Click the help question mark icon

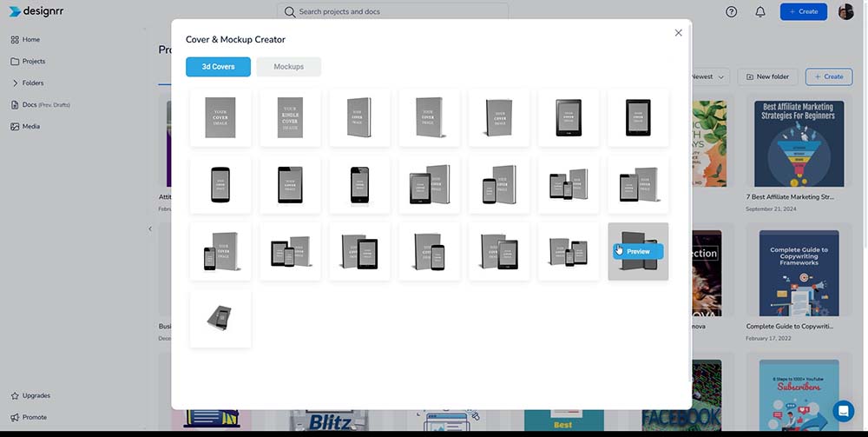pos(731,11)
